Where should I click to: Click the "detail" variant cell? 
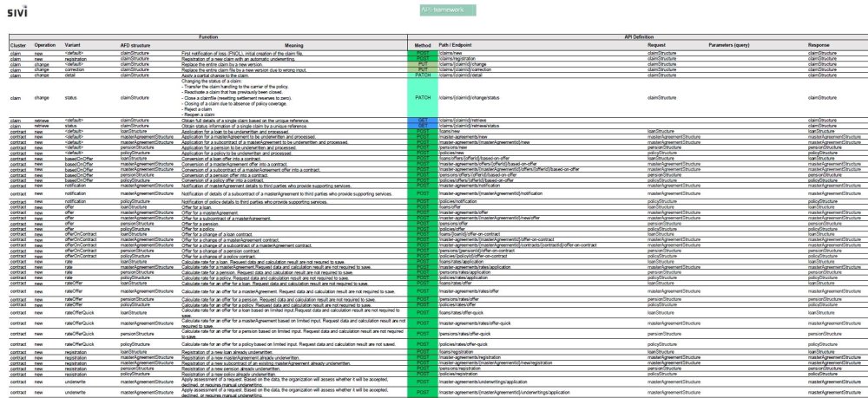pyautogui.click(x=91, y=75)
